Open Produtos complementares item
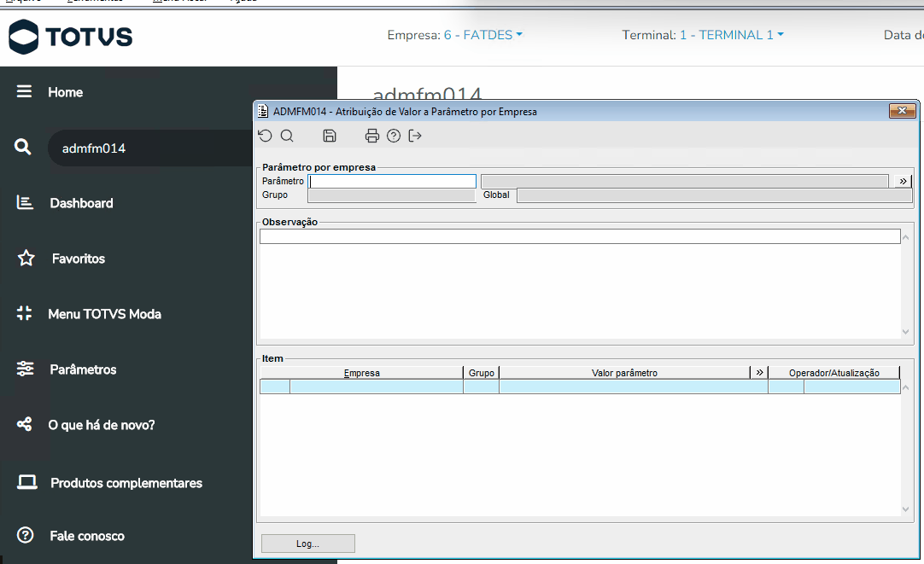The height and width of the screenshot is (564, 924). point(126,483)
